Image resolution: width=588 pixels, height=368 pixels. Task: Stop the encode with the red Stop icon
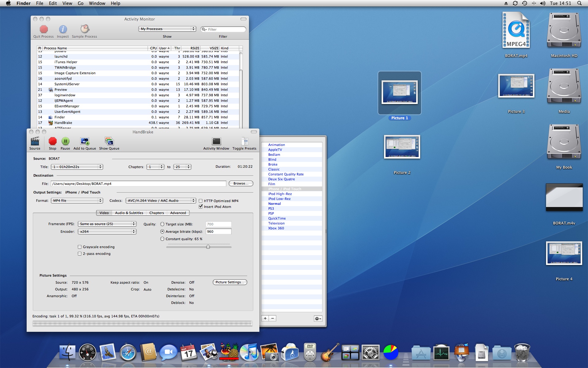(53, 141)
